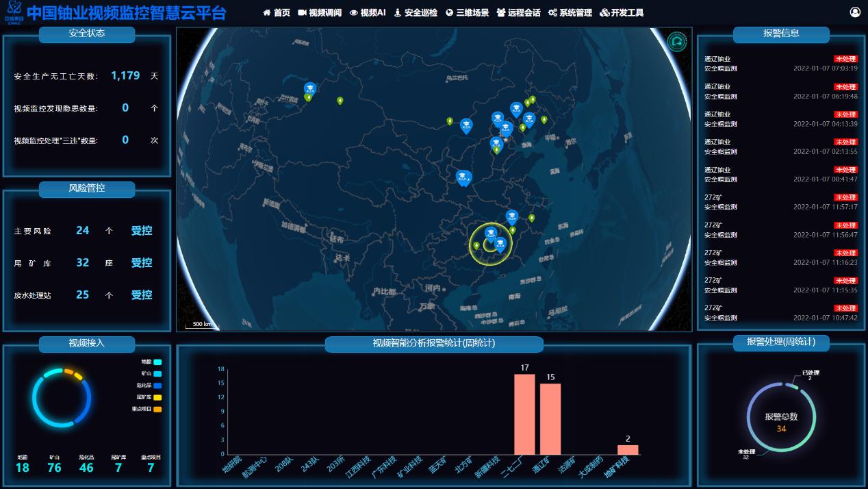Screen dimensions: 868x489
Task: Click the 大成制药 axis label
Action: (x=590, y=466)
